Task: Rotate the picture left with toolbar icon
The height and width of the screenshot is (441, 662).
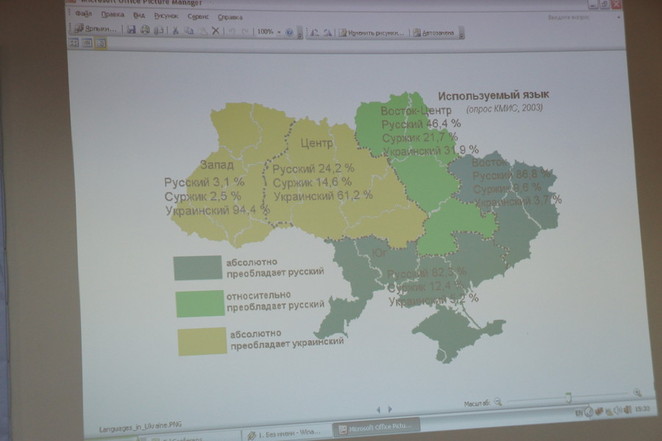Action: 313,32
